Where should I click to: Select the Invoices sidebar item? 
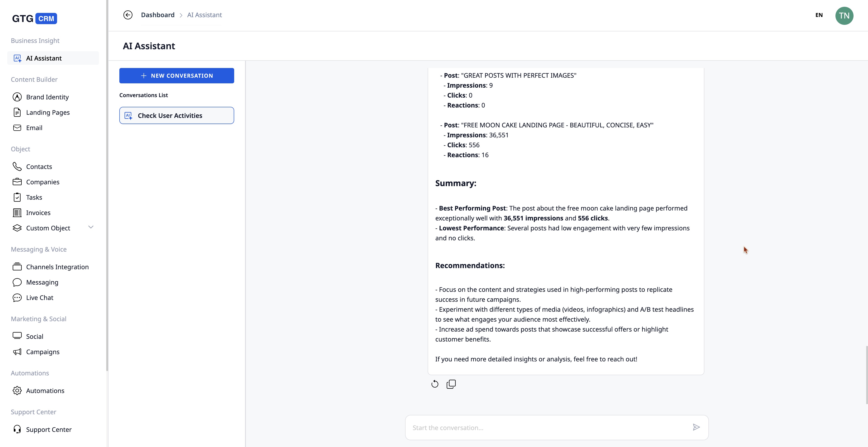tap(38, 213)
